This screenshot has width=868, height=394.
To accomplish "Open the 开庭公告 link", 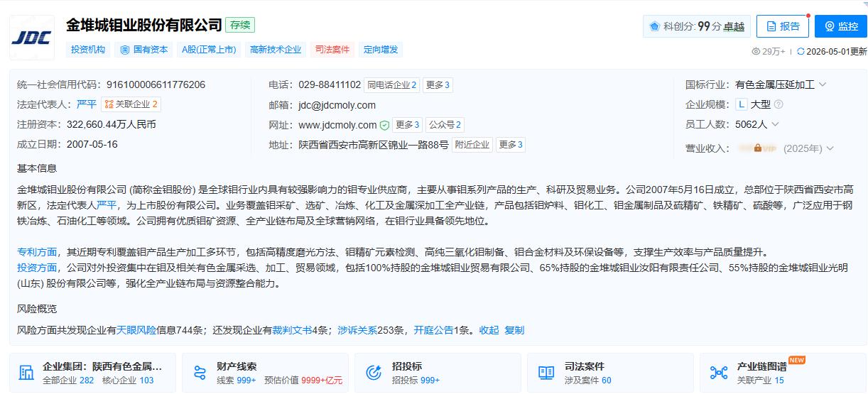I will tap(433, 330).
